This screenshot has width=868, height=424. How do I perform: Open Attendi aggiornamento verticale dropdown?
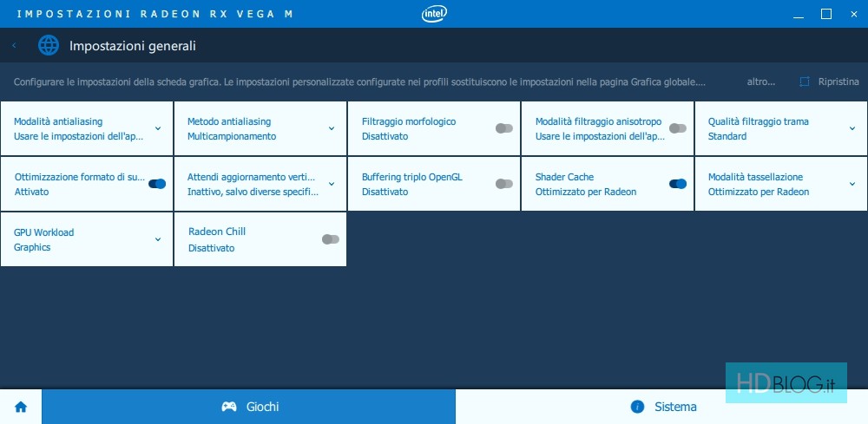click(x=332, y=184)
